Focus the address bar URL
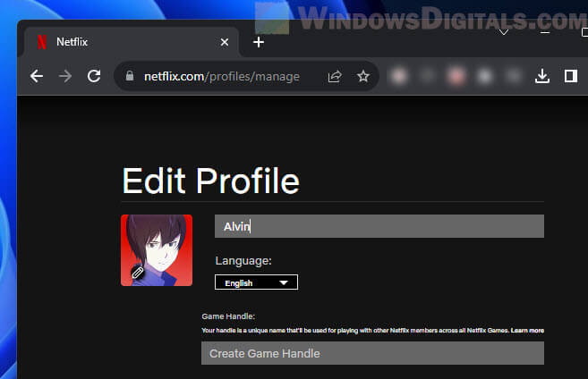 click(222, 76)
